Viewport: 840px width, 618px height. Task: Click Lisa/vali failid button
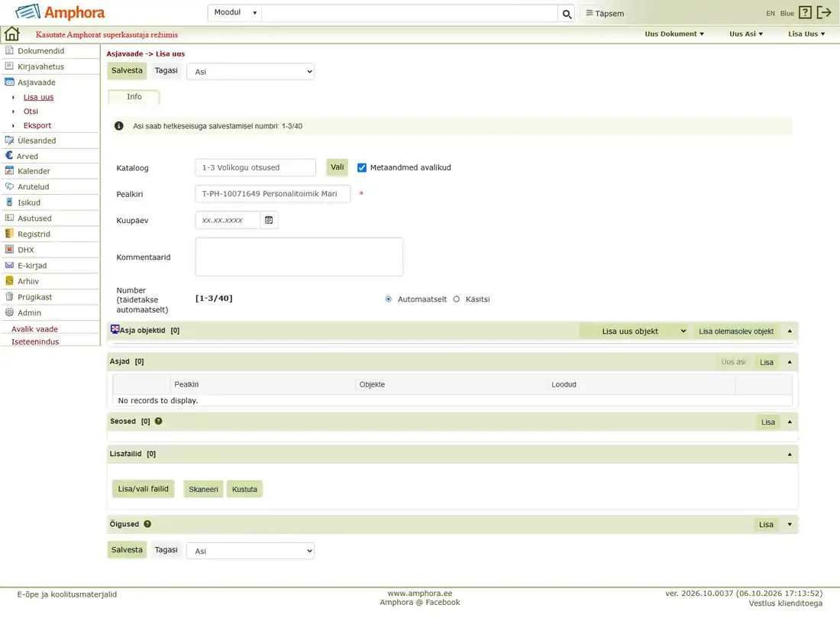[143, 489]
